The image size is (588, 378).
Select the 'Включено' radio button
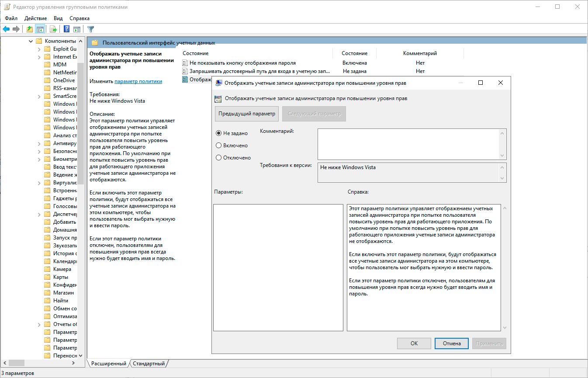pyautogui.click(x=219, y=146)
